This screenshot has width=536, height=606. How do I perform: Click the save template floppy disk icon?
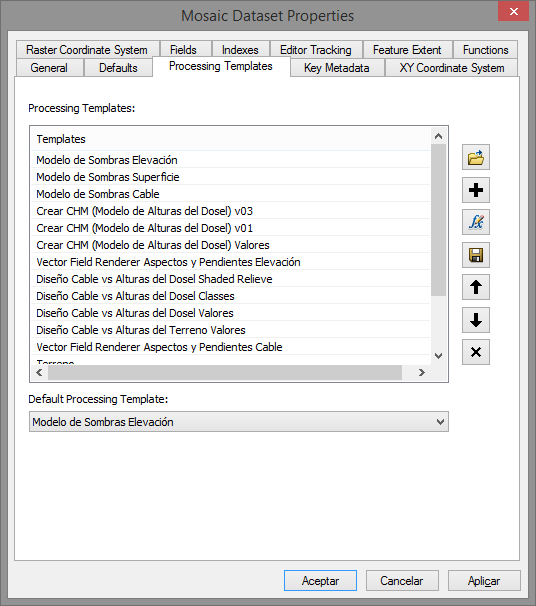[x=476, y=255]
